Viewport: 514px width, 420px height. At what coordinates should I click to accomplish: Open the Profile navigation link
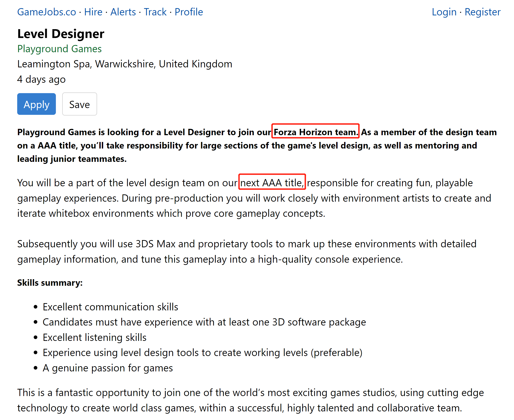[x=189, y=12]
